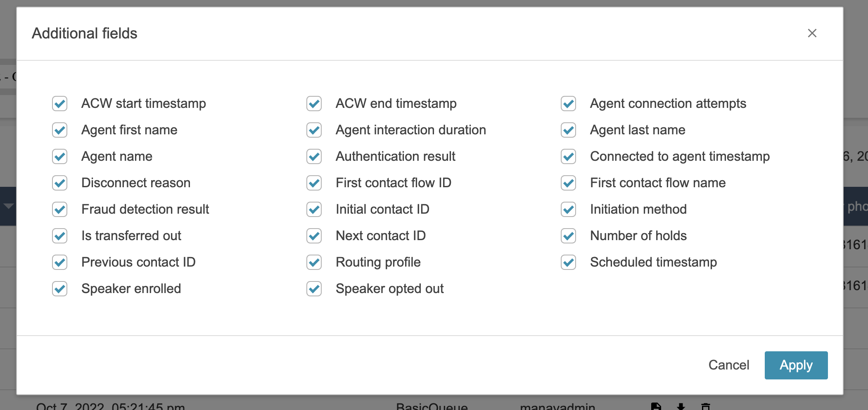Toggle Speaker opted out checkbox
868x410 pixels.
(314, 288)
